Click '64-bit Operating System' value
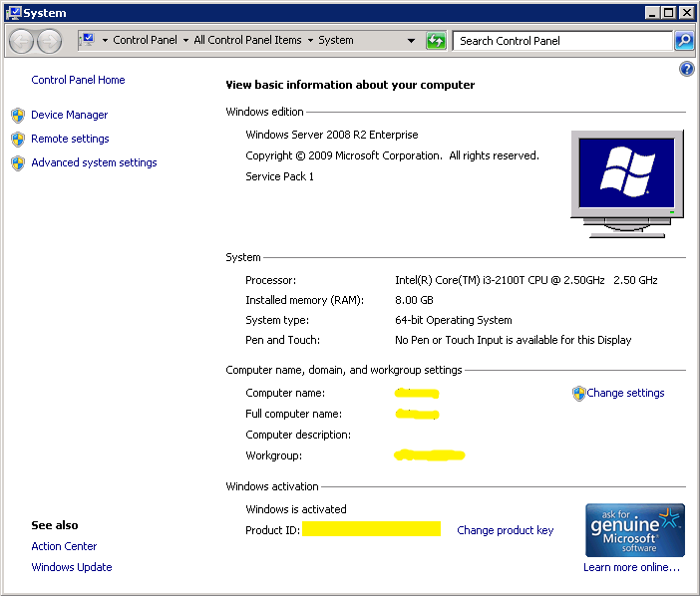Viewport: 700px width, 596px height. [453, 320]
